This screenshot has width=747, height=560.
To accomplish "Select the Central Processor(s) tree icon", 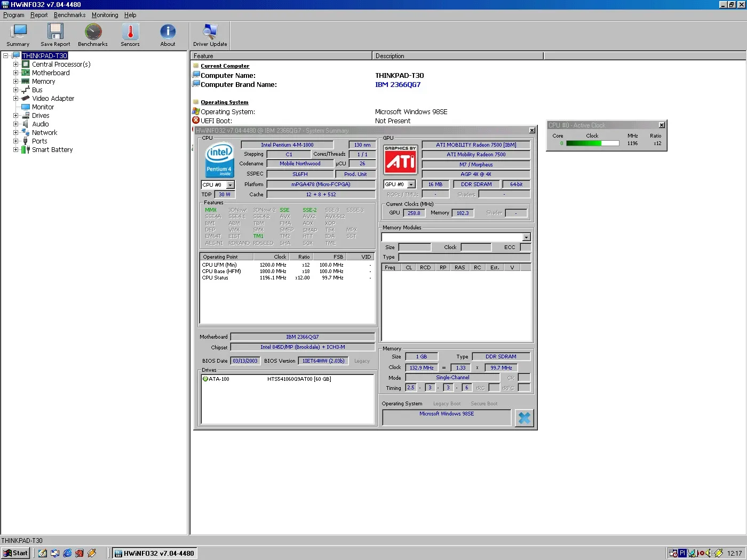I will click(x=26, y=64).
